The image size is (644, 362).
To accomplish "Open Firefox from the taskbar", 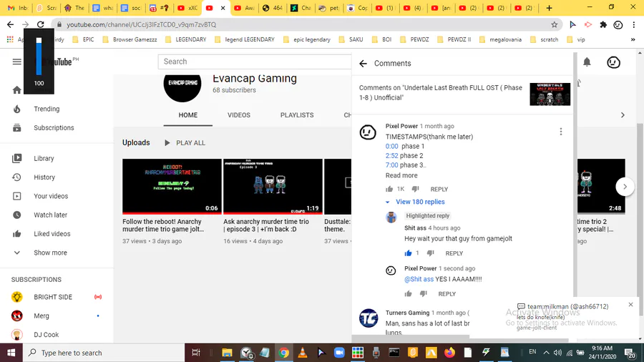I will tap(450, 353).
